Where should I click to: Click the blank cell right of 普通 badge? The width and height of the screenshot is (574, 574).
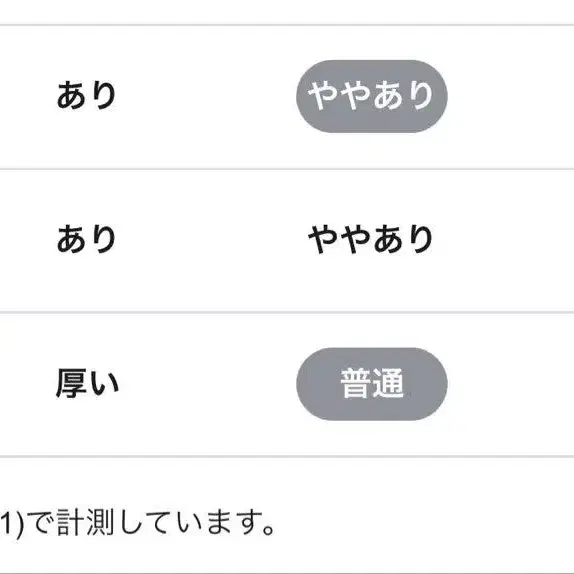[511, 384]
